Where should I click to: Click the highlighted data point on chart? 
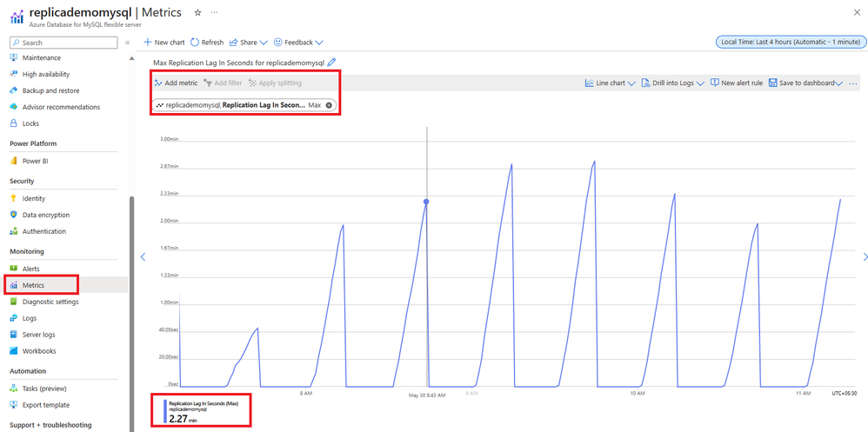click(425, 202)
